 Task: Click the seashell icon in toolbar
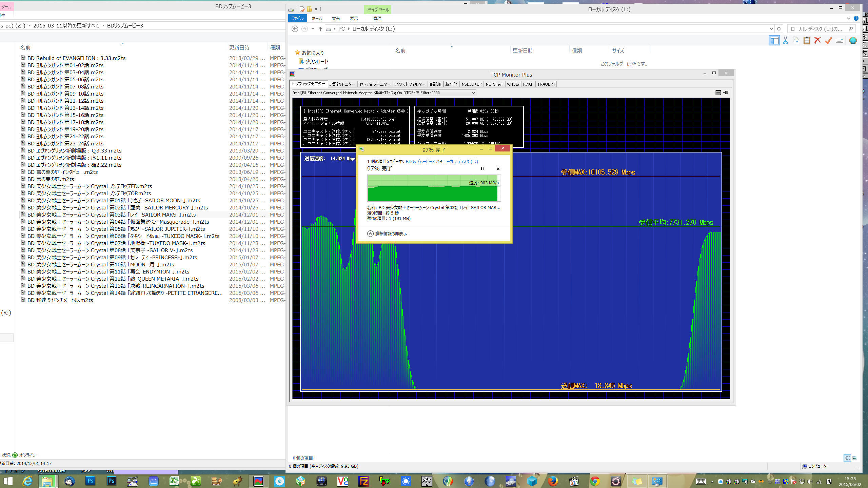coord(853,41)
